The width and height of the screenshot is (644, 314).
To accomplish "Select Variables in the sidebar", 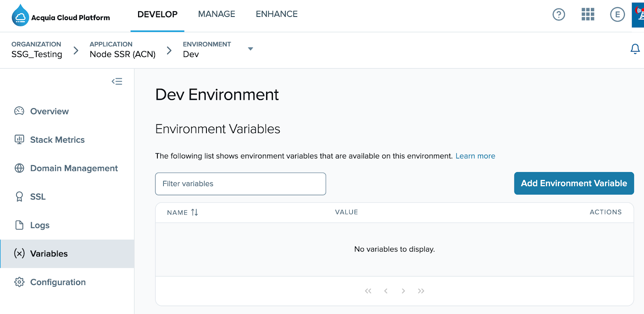I will (x=67, y=254).
